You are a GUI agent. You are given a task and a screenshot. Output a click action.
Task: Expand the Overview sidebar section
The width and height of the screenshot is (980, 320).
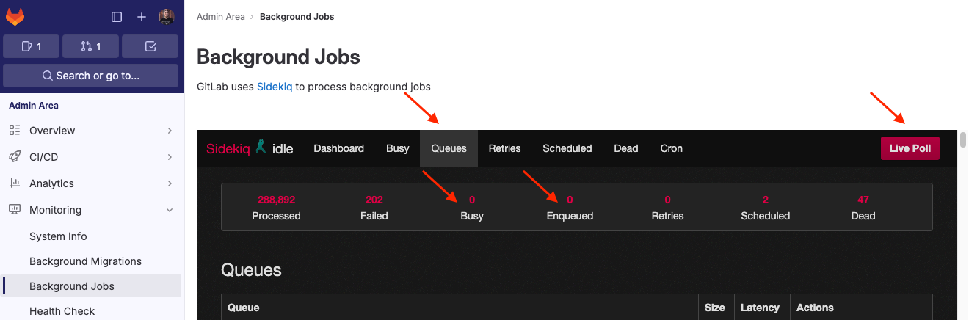91,131
